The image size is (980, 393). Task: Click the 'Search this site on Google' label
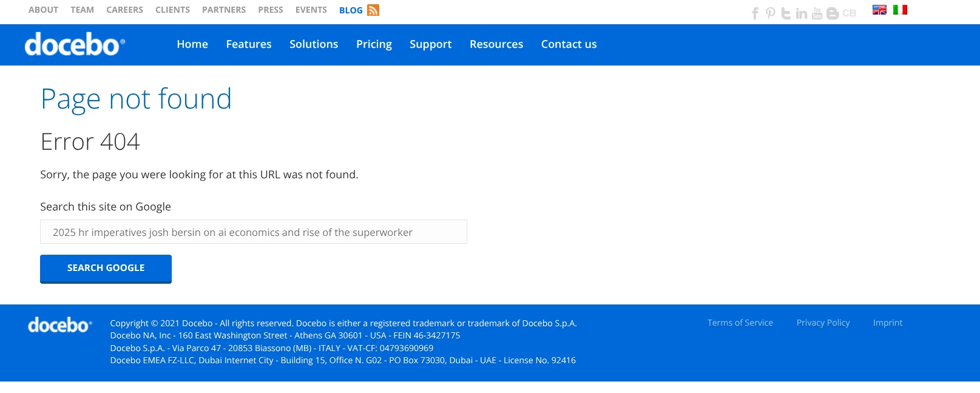(106, 207)
